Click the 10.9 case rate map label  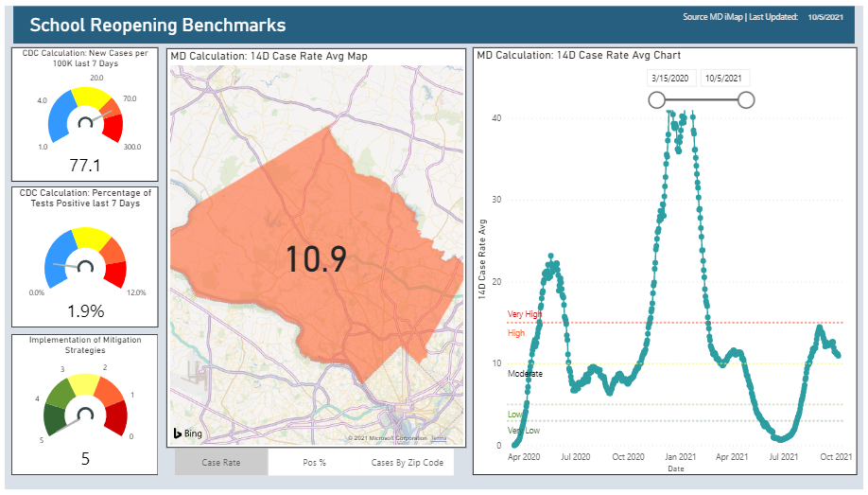point(316,258)
